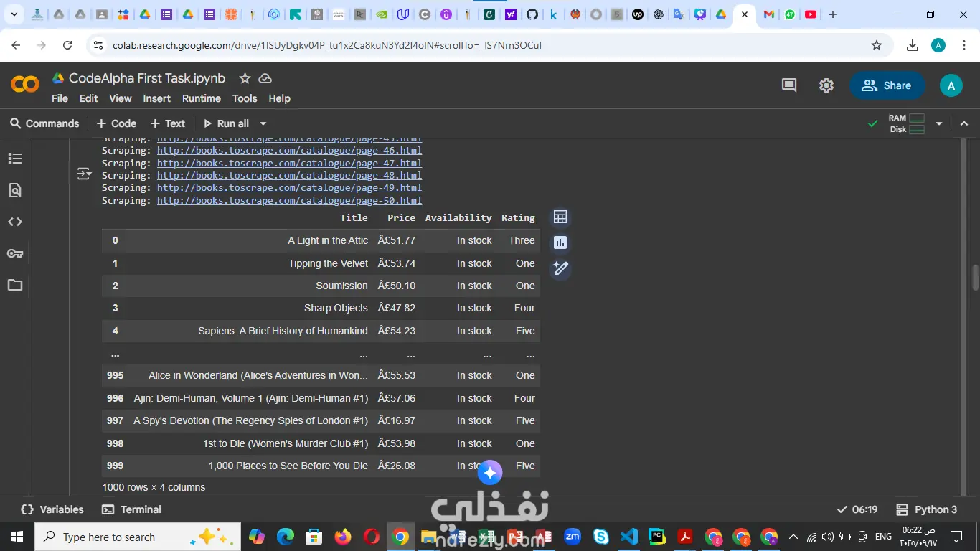Viewport: 980px width, 551px height.
Task: Open the Tools menu
Action: [x=244, y=98]
